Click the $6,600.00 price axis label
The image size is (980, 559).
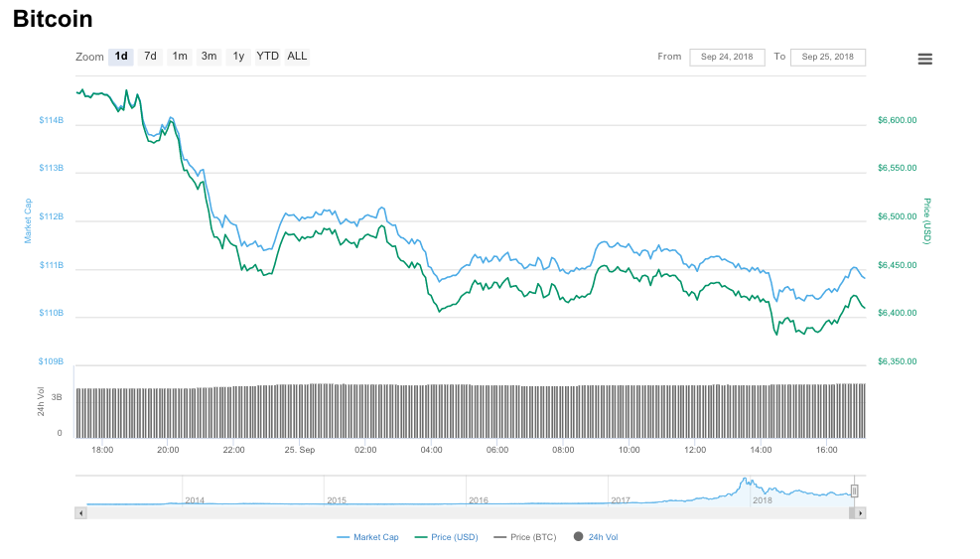pyautogui.click(x=897, y=120)
